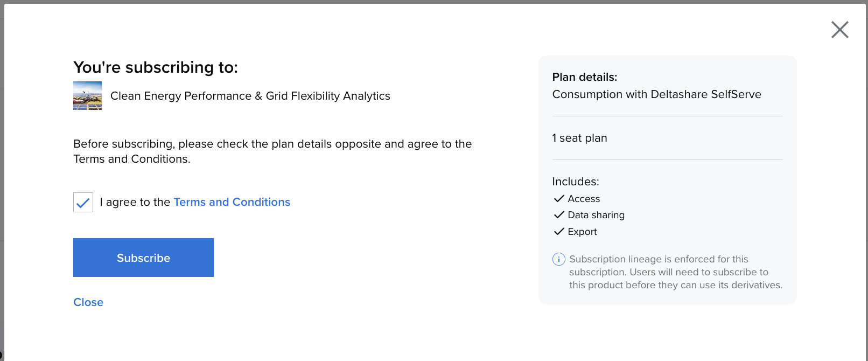This screenshot has width=868, height=361.
Task: Uncheck the agree to terms checkbox
Action: (83, 203)
